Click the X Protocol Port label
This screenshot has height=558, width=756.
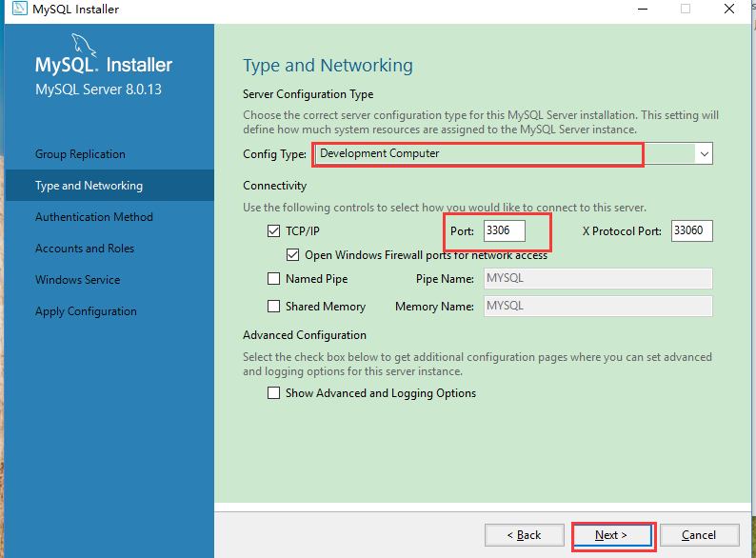click(622, 231)
